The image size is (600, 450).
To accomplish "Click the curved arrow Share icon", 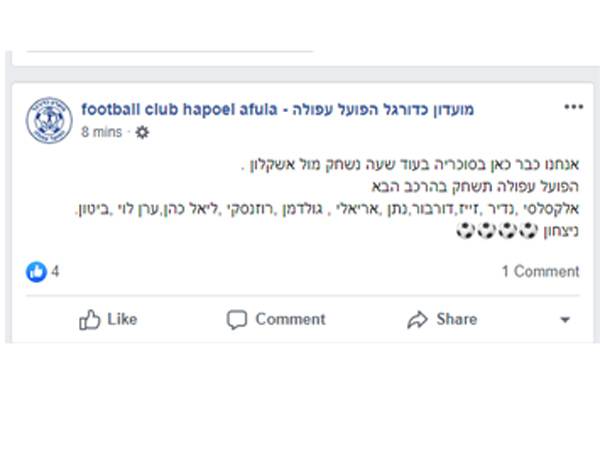I will [417, 320].
